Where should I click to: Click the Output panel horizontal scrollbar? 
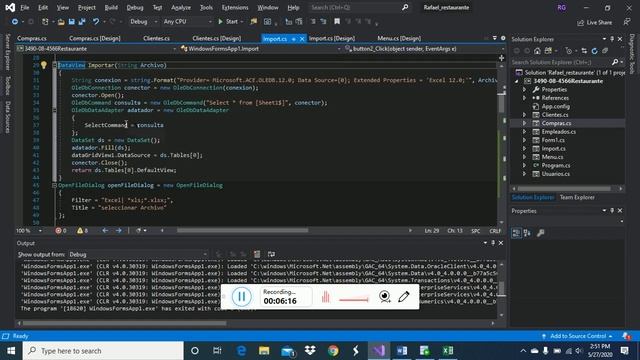(124, 323)
